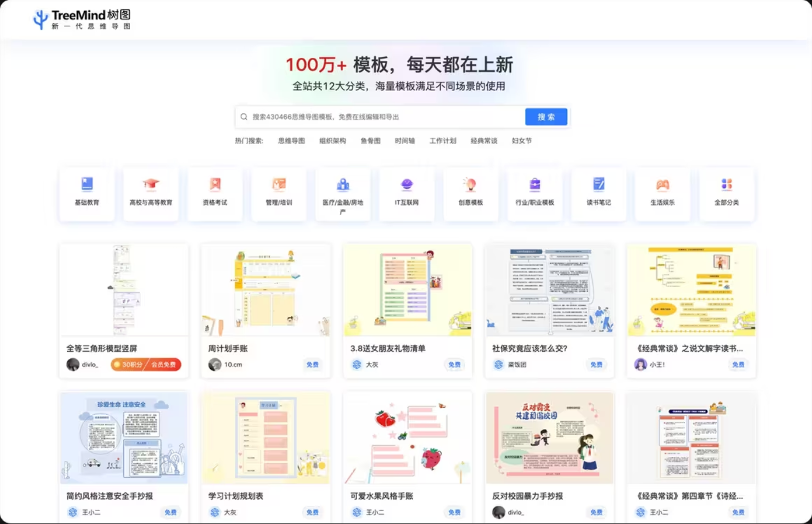Open the 周计划手账 template thumbnail
812x524 pixels.
[x=265, y=290]
